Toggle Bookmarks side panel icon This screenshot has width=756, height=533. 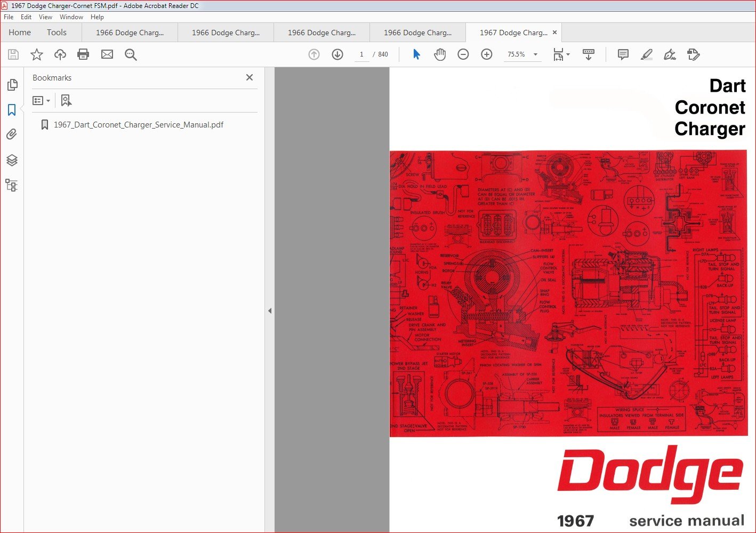pos(12,110)
